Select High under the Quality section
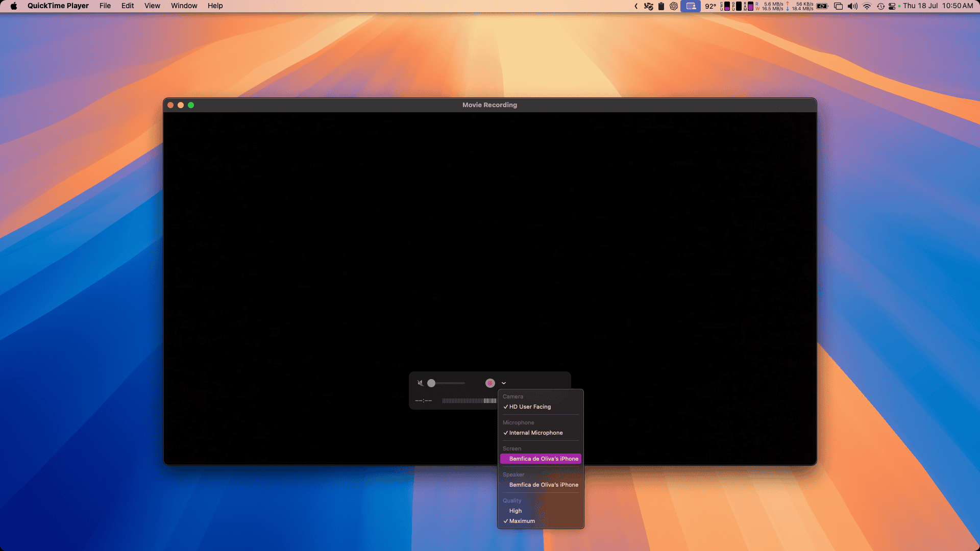 (x=516, y=511)
